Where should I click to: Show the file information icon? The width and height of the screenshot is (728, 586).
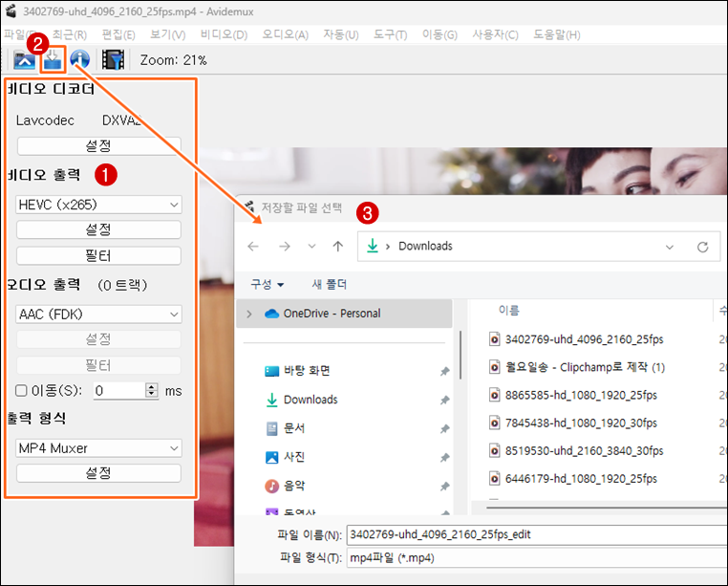(80, 59)
